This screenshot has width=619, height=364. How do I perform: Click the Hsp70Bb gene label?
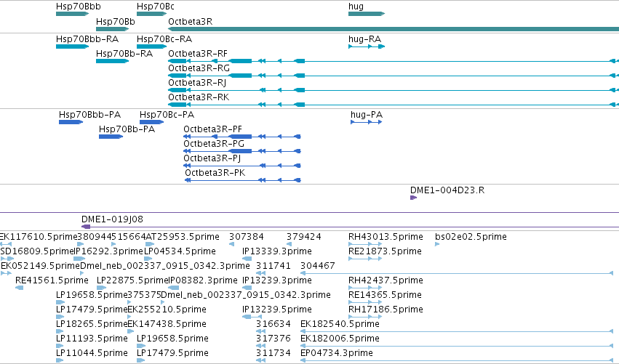115,22
